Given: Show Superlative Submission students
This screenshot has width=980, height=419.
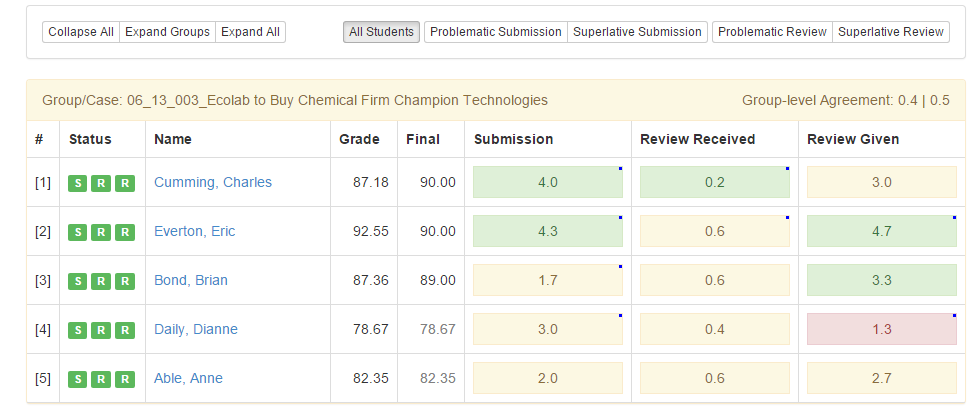Looking at the screenshot, I should point(637,32).
